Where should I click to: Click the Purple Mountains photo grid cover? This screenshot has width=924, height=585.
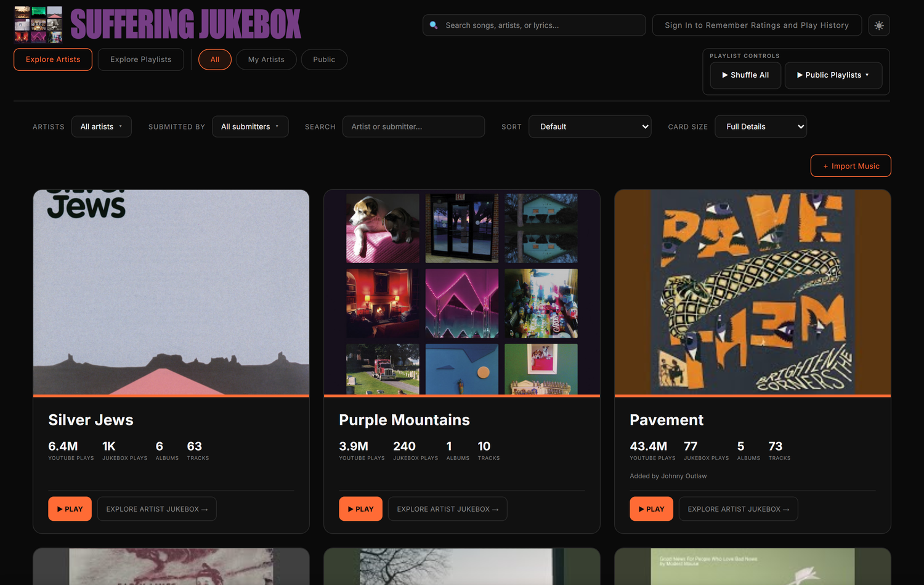(x=462, y=292)
